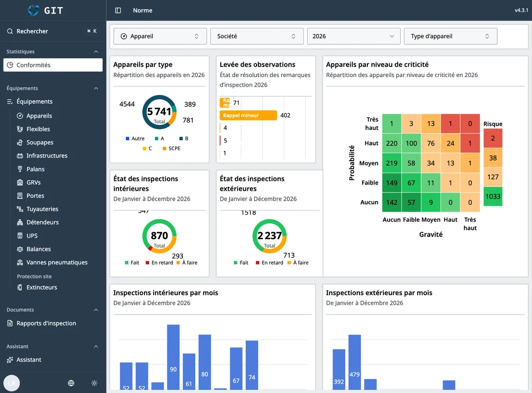Open the Appareil filter dropdown
Image resolution: width=532 pixels, height=393 pixels.
160,36
